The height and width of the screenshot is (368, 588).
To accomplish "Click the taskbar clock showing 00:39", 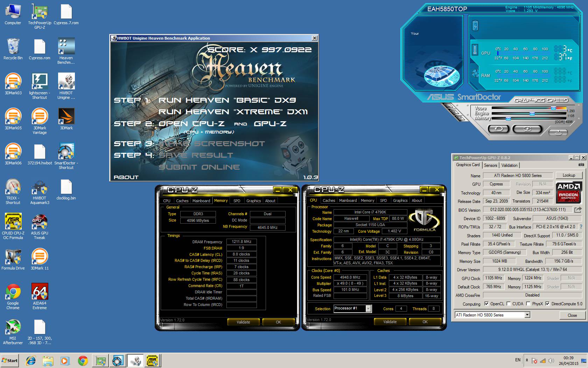I will click(568, 361).
